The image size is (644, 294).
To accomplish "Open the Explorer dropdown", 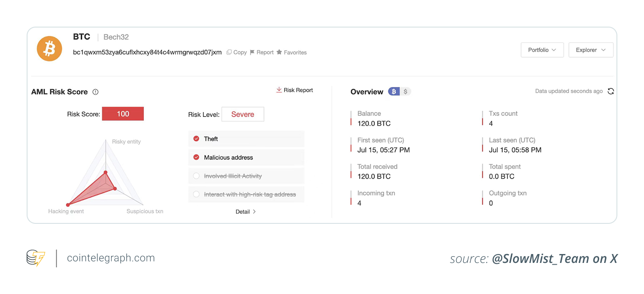I will click(591, 50).
